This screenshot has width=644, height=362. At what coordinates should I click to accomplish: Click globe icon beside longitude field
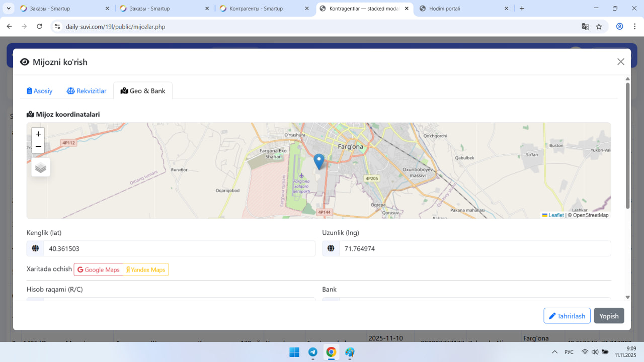click(331, 248)
